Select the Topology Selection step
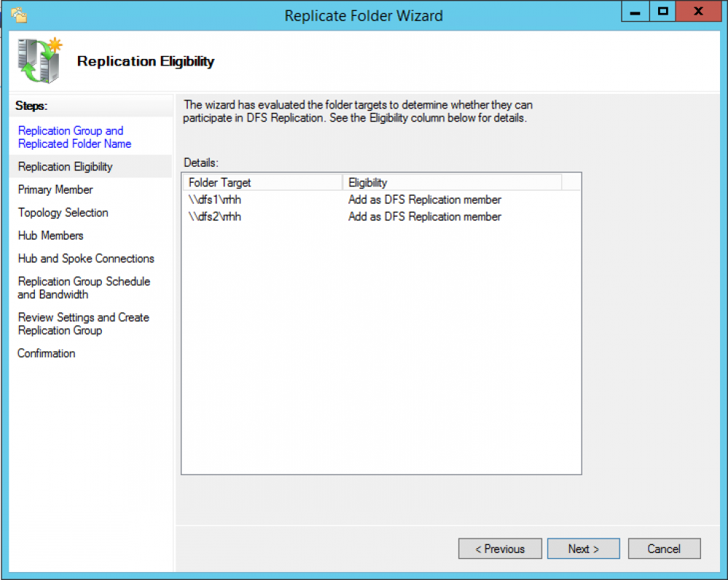728x580 pixels. (63, 212)
